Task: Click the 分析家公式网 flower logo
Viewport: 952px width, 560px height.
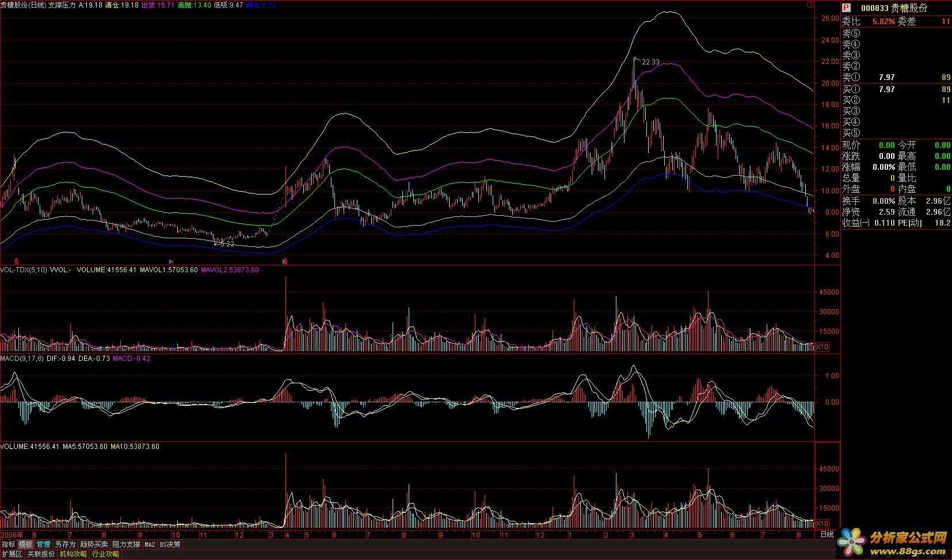Action: (851, 542)
